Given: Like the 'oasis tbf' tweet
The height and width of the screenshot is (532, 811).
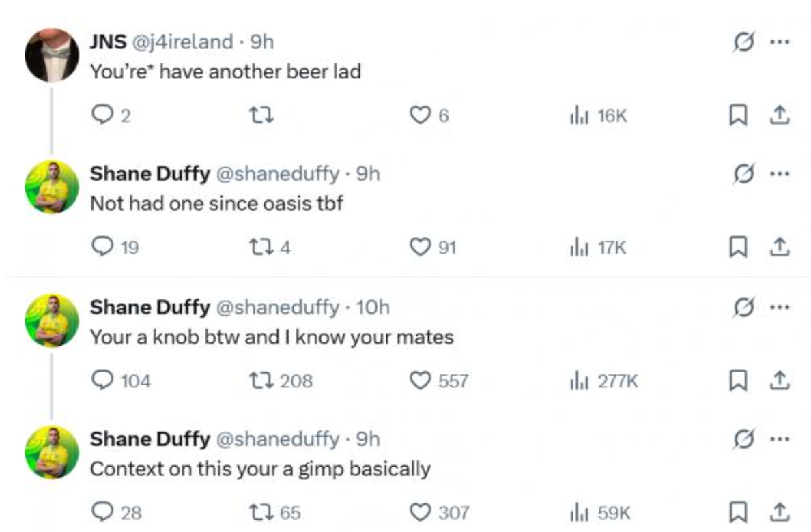Looking at the screenshot, I should 418,248.
